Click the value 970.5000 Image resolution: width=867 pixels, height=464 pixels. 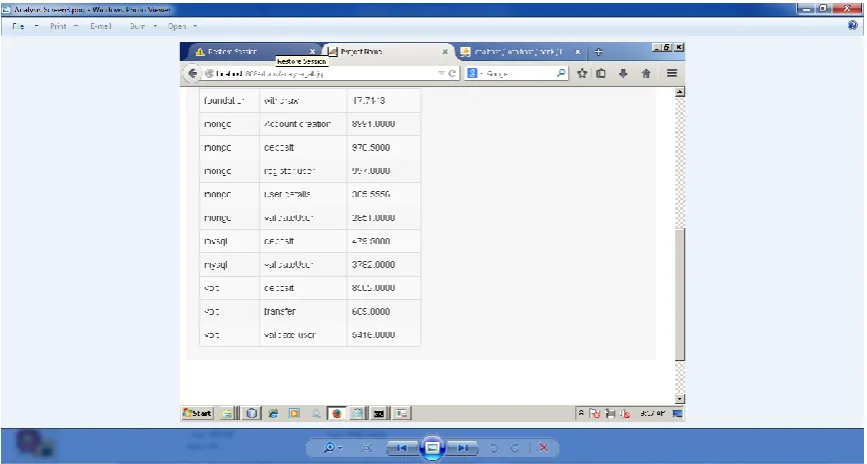(371, 148)
